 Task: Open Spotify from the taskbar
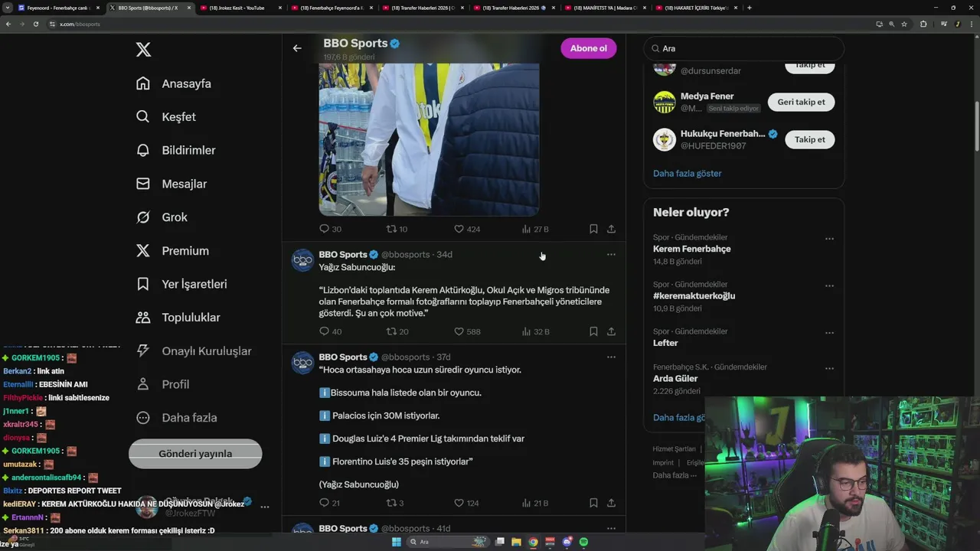click(583, 542)
